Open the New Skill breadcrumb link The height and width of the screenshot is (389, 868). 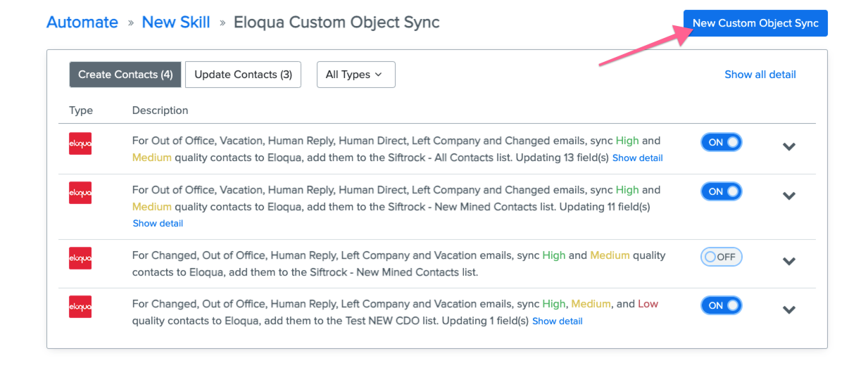(x=176, y=22)
